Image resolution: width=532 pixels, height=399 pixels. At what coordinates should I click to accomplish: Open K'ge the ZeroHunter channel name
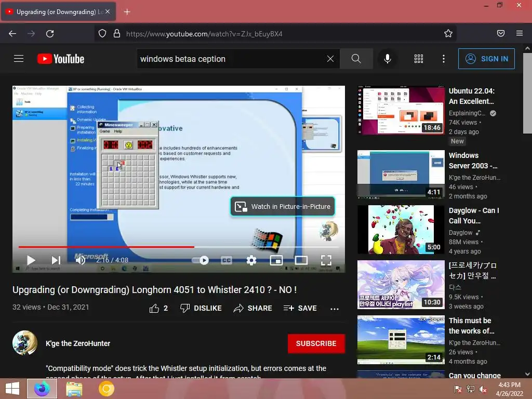(78, 343)
